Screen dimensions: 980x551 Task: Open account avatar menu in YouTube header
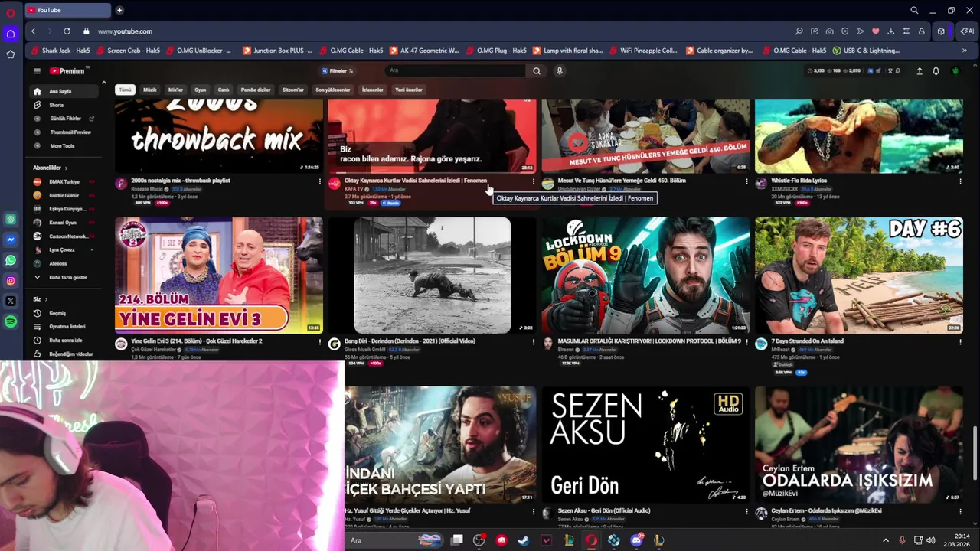[x=955, y=71]
